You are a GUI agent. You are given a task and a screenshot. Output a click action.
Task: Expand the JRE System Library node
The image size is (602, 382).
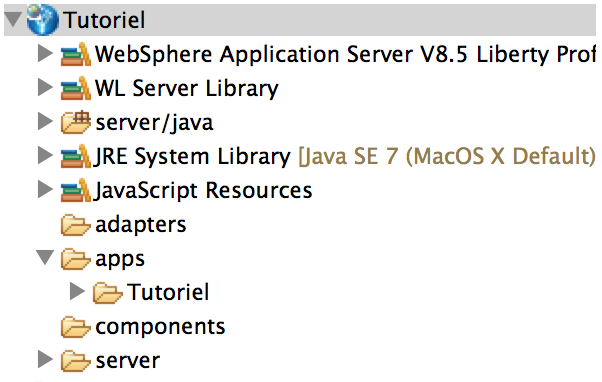pos(45,155)
